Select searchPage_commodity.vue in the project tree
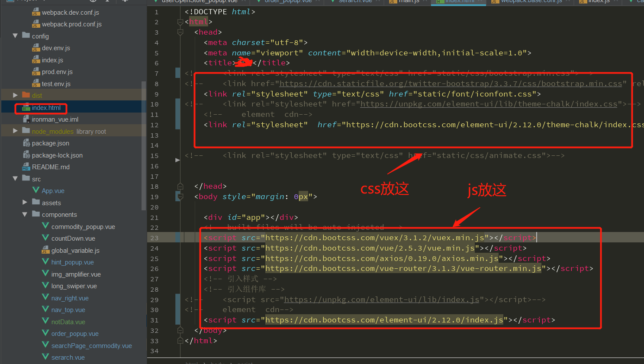Screen dimensions: 644x364 (92, 346)
